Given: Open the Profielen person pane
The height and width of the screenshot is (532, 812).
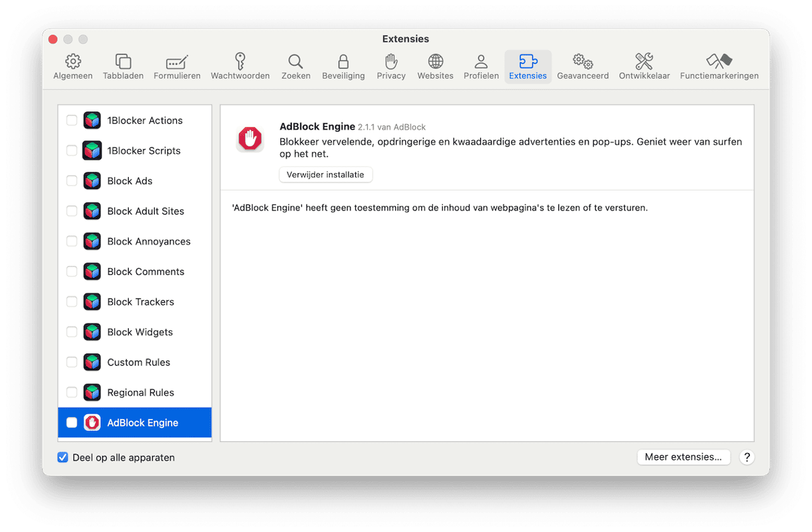Looking at the screenshot, I should pyautogui.click(x=481, y=67).
